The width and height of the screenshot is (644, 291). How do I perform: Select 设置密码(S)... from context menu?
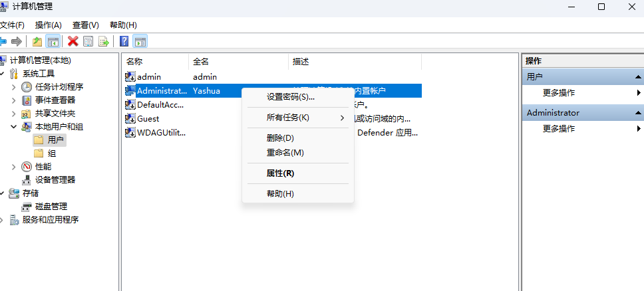(291, 97)
